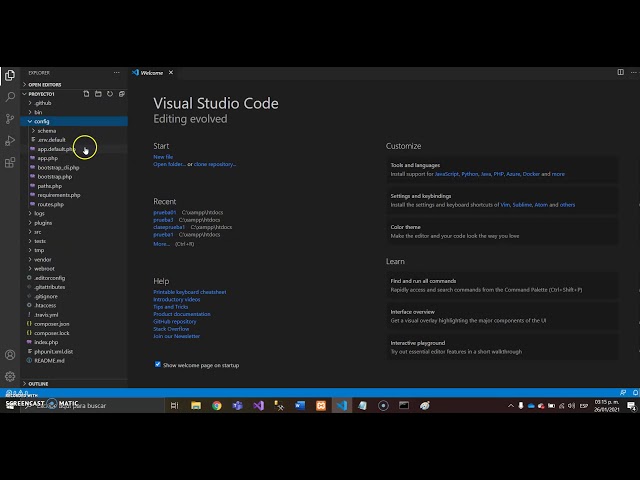Click the New File icon in PROYECTO1 header

86,94
